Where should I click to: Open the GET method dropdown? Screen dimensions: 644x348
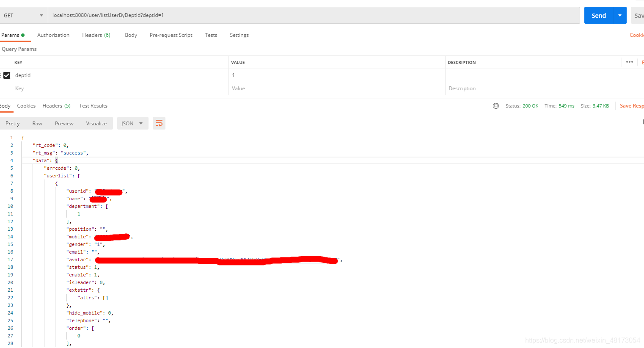[x=24, y=15]
